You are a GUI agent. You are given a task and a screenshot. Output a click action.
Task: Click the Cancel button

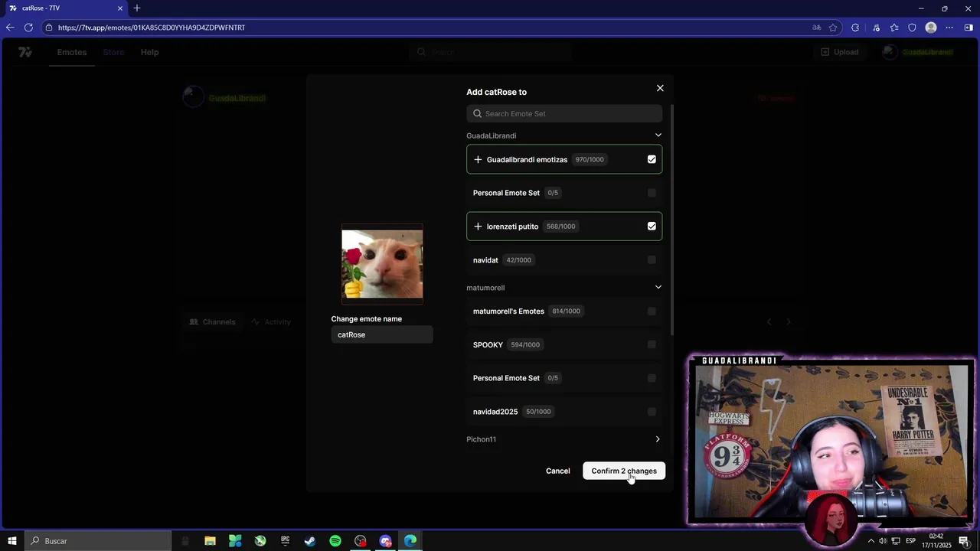point(557,471)
